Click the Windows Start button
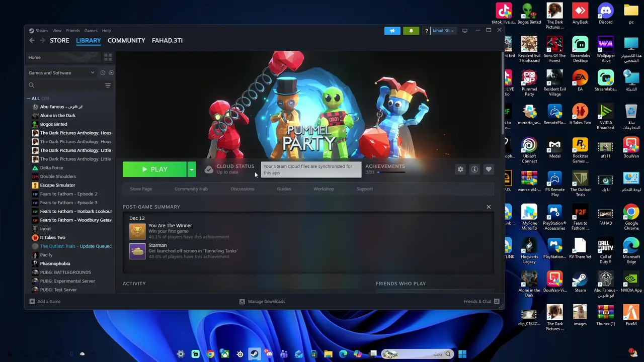This screenshot has height=362, width=644. (462, 354)
